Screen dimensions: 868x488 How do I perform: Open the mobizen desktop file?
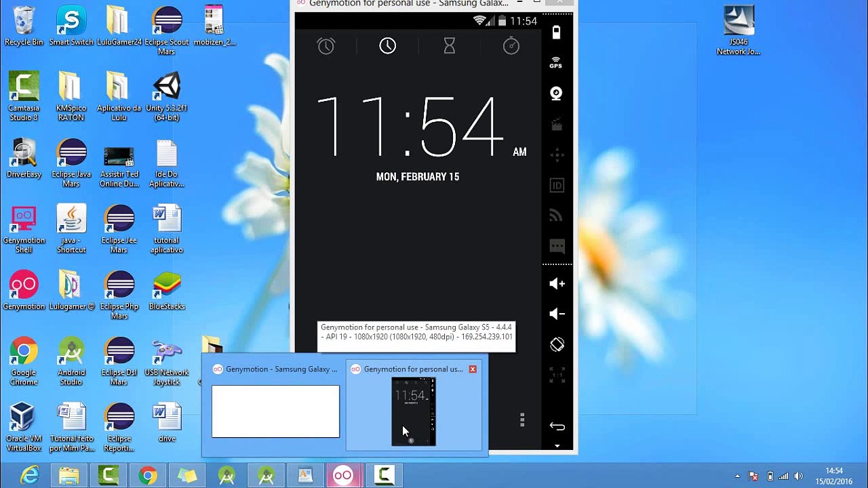214,26
